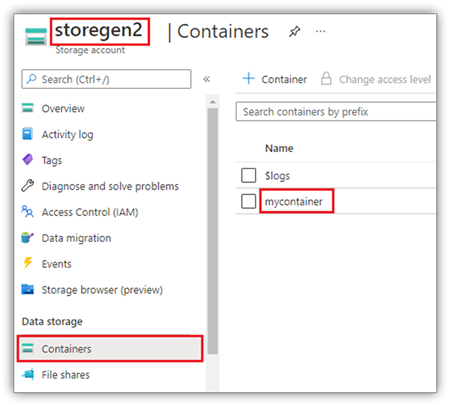Open the ellipsis more options menu

320,31
